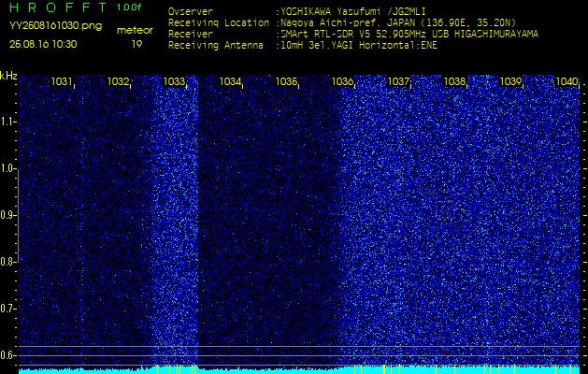Choose the 1037 time marker
Image resolution: width=588 pixels, height=374 pixels.
[x=398, y=81]
